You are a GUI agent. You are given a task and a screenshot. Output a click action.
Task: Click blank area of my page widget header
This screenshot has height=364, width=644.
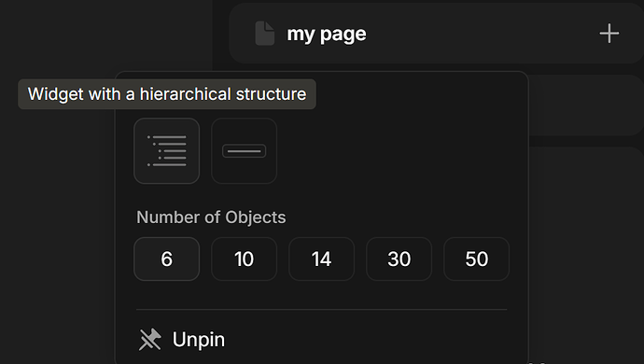point(481,34)
